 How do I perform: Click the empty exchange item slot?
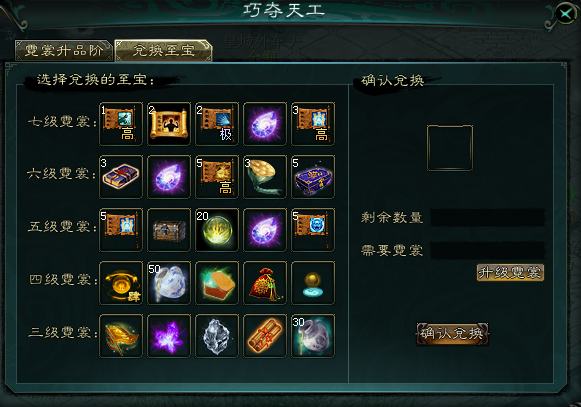450,148
